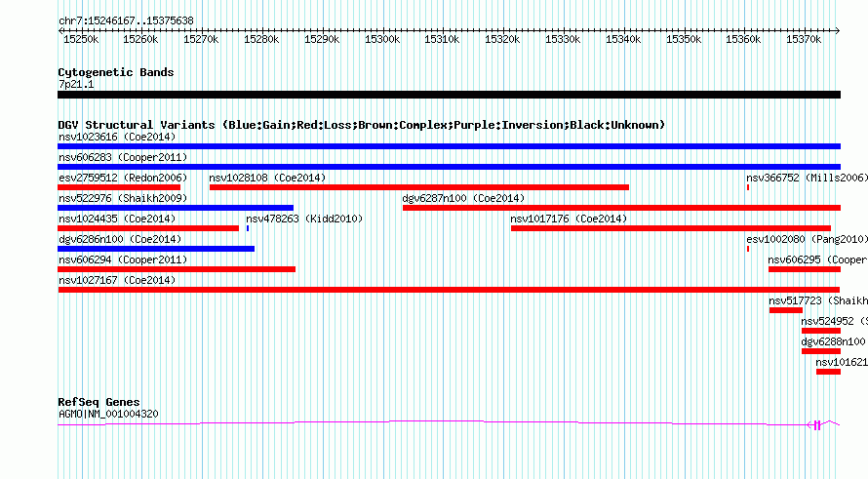Image resolution: width=868 pixels, height=479 pixels.
Task: Open nsv1028108 (Coe2014) variant label
Action: pos(267,178)
